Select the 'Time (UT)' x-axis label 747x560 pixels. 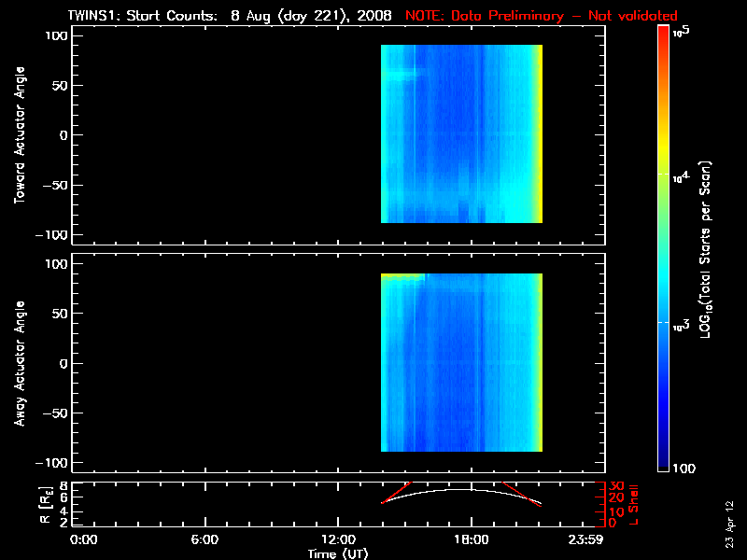click(x=338, y=553)
